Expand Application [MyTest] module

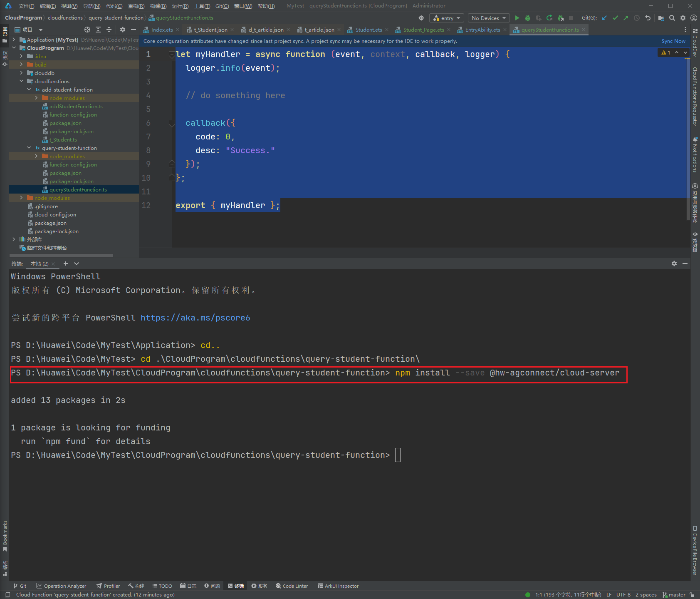(x=14, y=40)
